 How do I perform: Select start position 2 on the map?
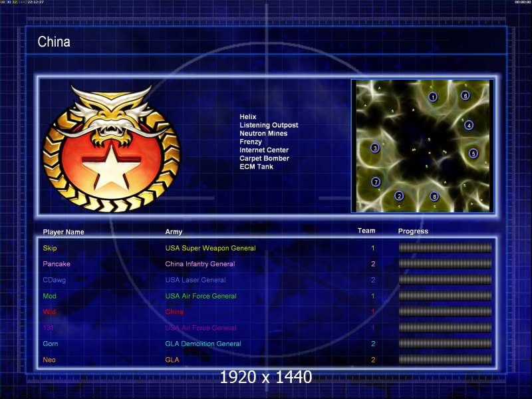click(x=399, y=196)
